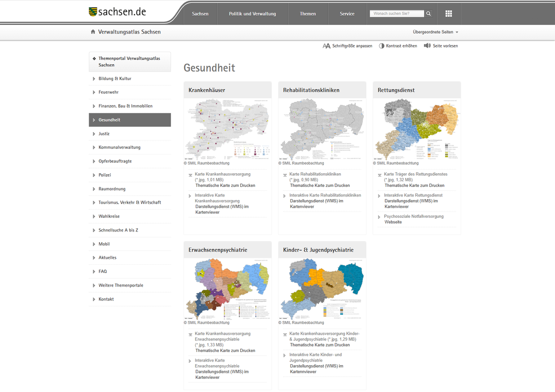Click the Seite vorlesen speaker icon
Screen dimensions: 555x392
pyautogui.click(x=427, y=46)
